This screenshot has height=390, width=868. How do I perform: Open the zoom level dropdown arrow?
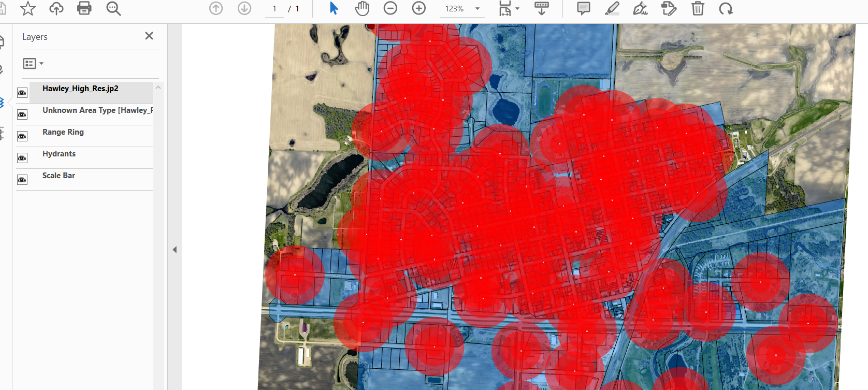click(478, 9)
